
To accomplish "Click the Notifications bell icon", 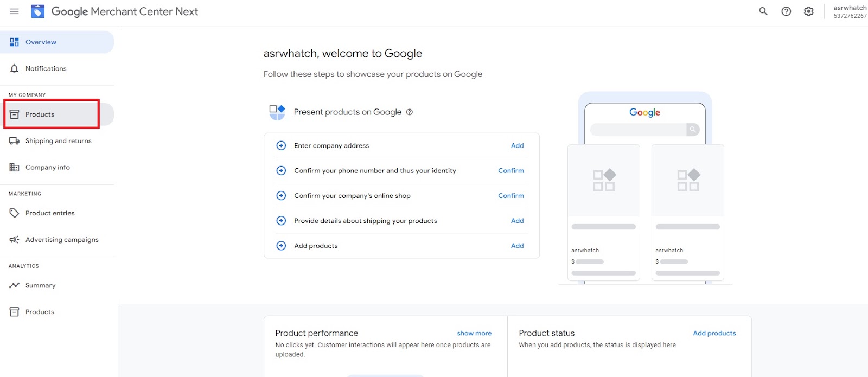I will point(15,68).
